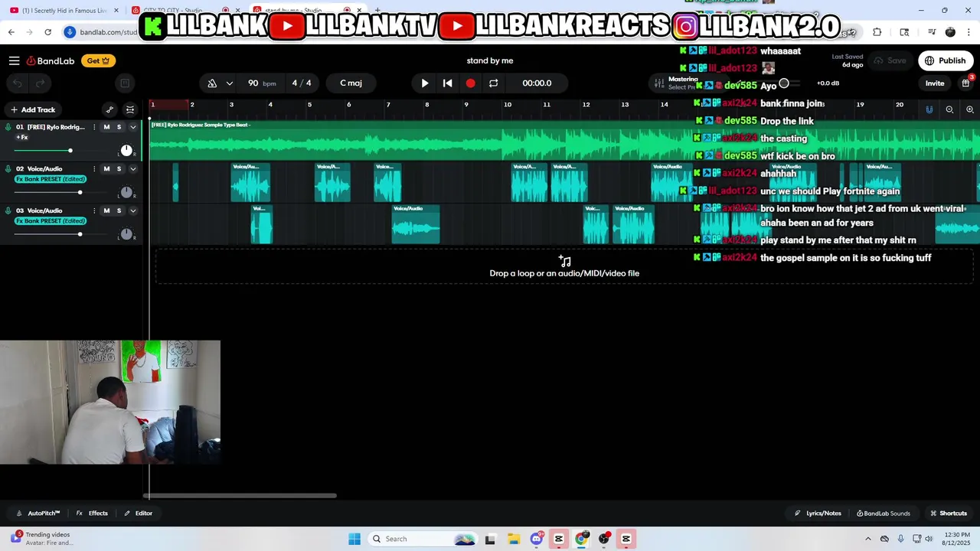Arm track 03 microphone icon

point(8,210)
